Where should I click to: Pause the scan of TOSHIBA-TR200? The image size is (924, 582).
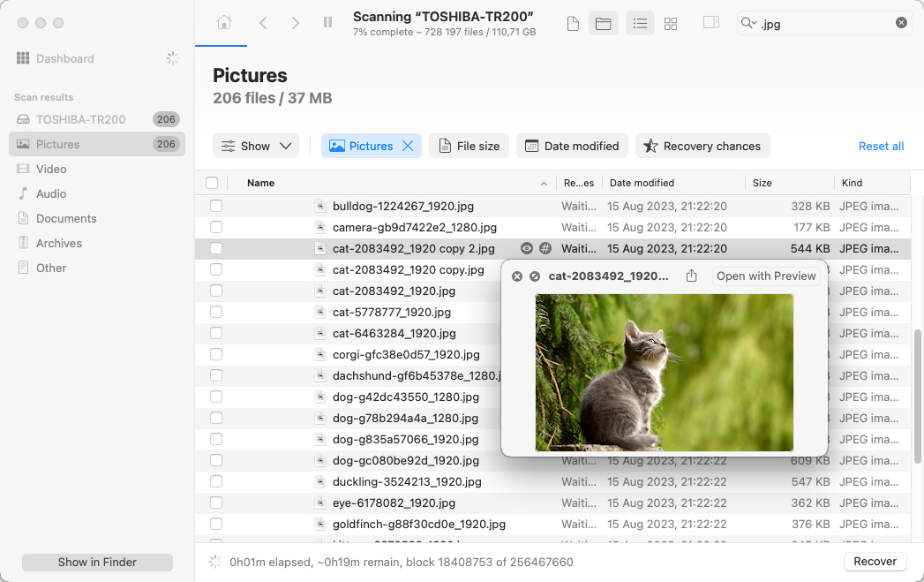point(327,22)
